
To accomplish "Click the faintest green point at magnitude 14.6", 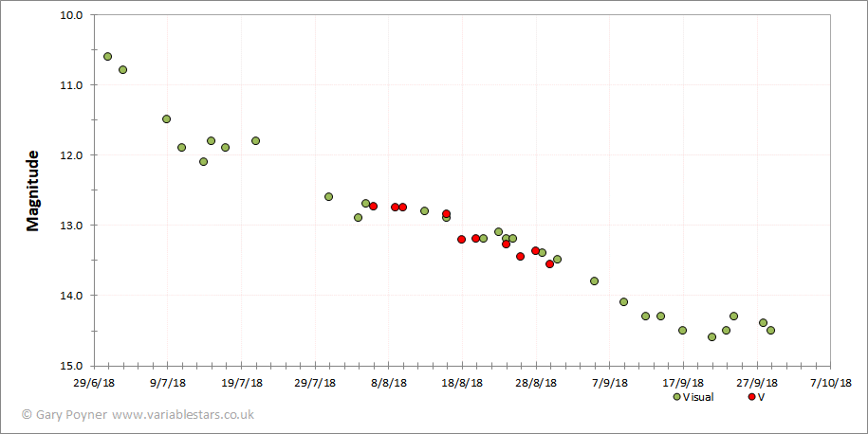I will (711, 336).
